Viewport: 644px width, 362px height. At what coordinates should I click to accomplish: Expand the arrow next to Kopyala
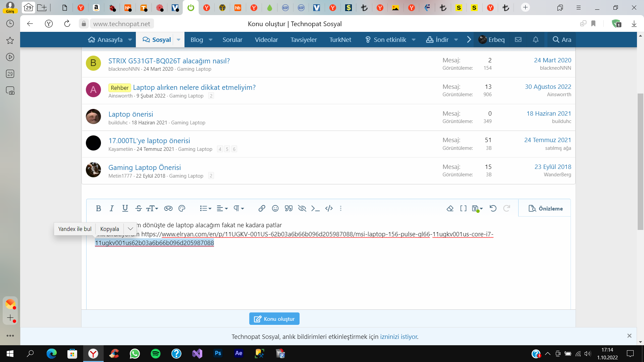130,229
